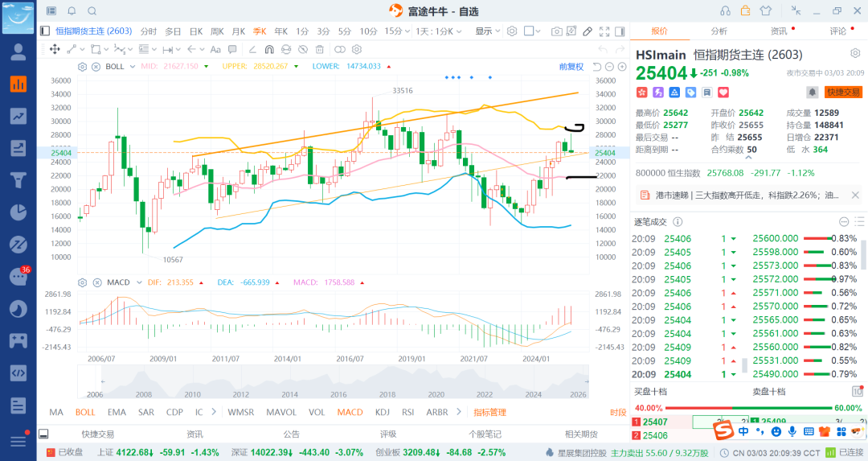Image resolution: width=868 pixels, height=461 pixels.
Task: Open 指标管理 indicator management link
Action: tap(489, 412)
